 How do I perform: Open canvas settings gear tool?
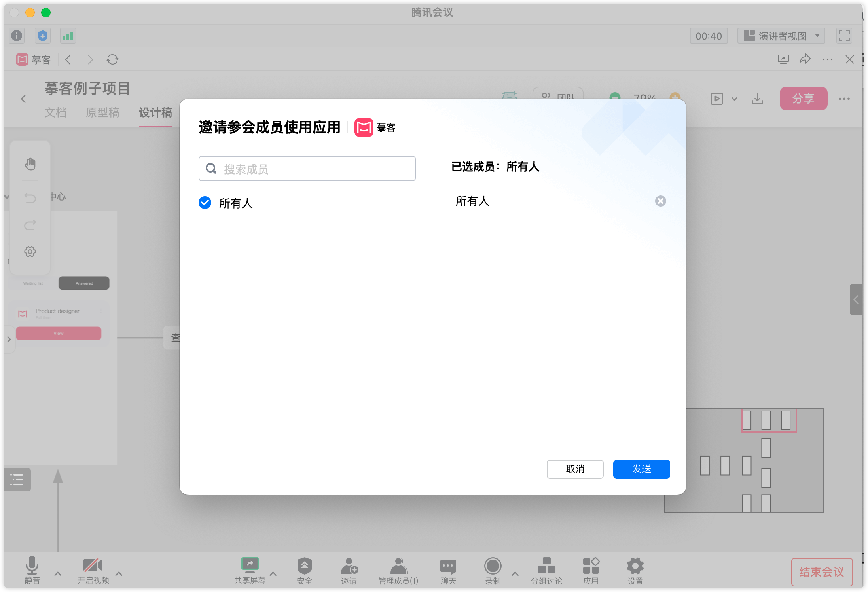click(x=30, y=252)
